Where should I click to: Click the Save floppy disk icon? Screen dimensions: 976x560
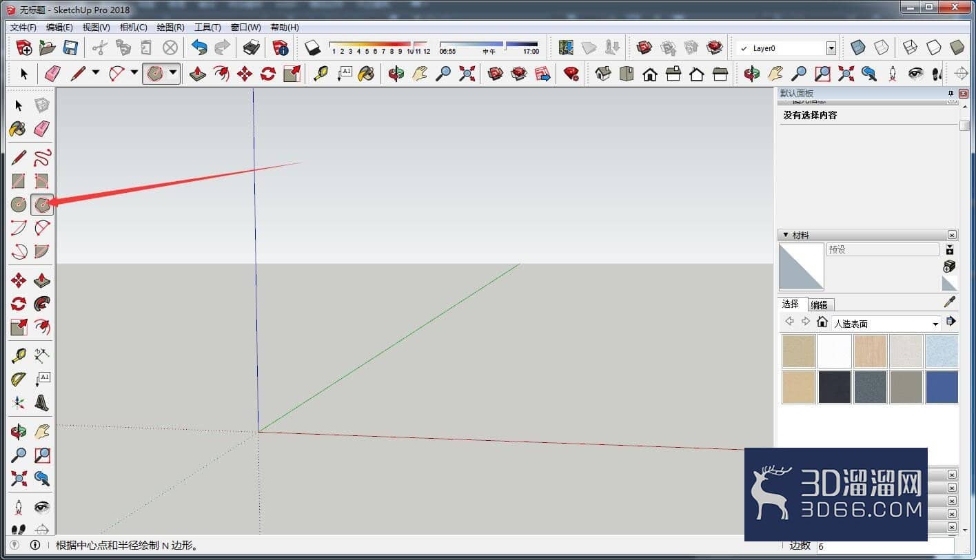point(70,48)
